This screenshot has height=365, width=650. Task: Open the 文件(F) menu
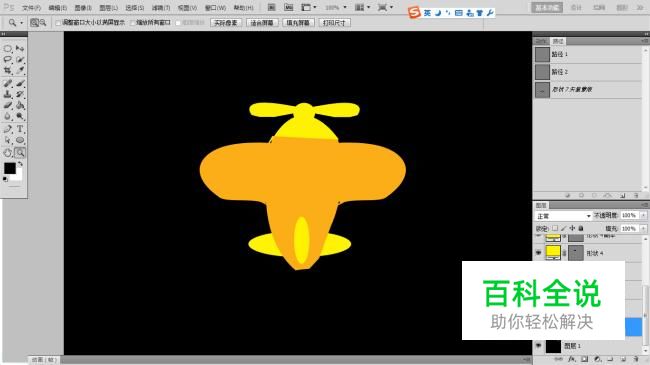[x=32, y=8]
